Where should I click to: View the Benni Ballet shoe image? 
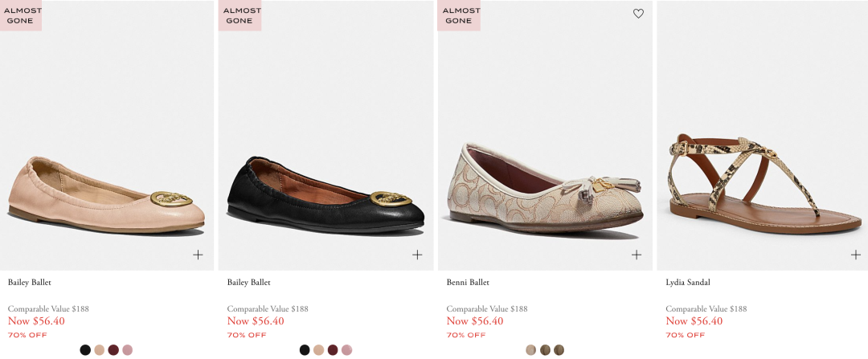(x=544, y=185)
